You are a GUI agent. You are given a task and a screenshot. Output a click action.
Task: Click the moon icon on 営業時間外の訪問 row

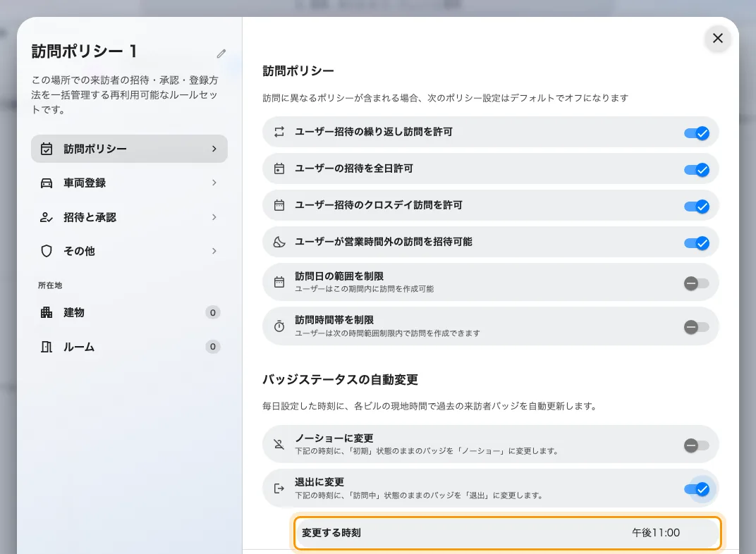coord(279,242)
